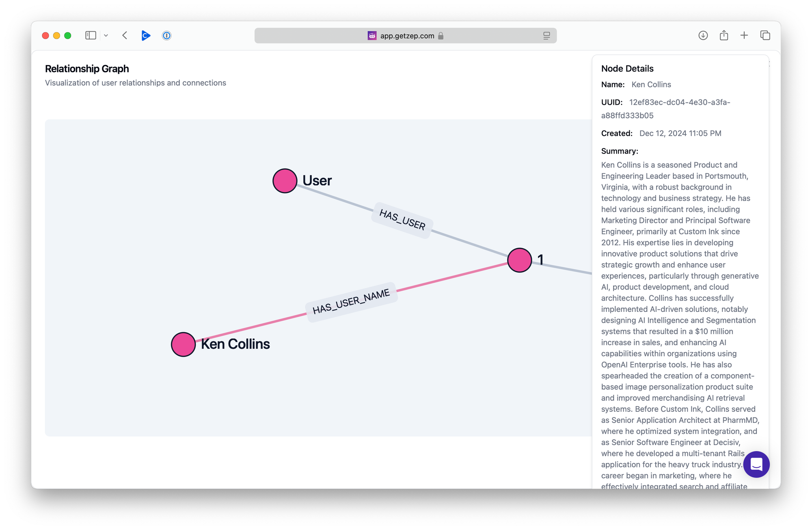The height and width of the screenshot is (530, 812).
Task: Go back with the back arrow
Action: pyautogui.click(x=125, y=35)
